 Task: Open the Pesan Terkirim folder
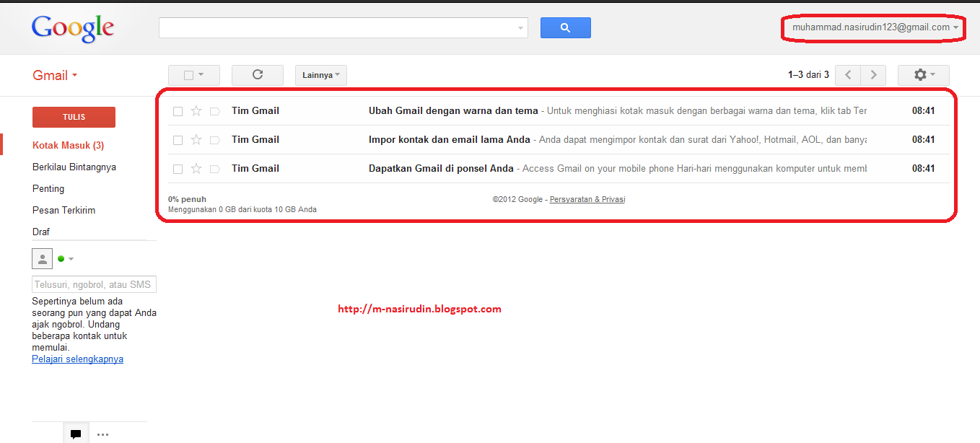point(64,210)
